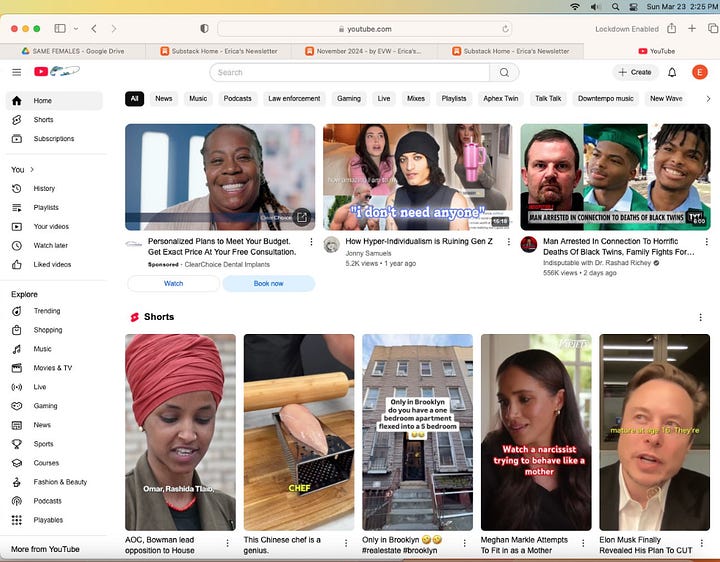Click Safari share icon

[671, 28]
